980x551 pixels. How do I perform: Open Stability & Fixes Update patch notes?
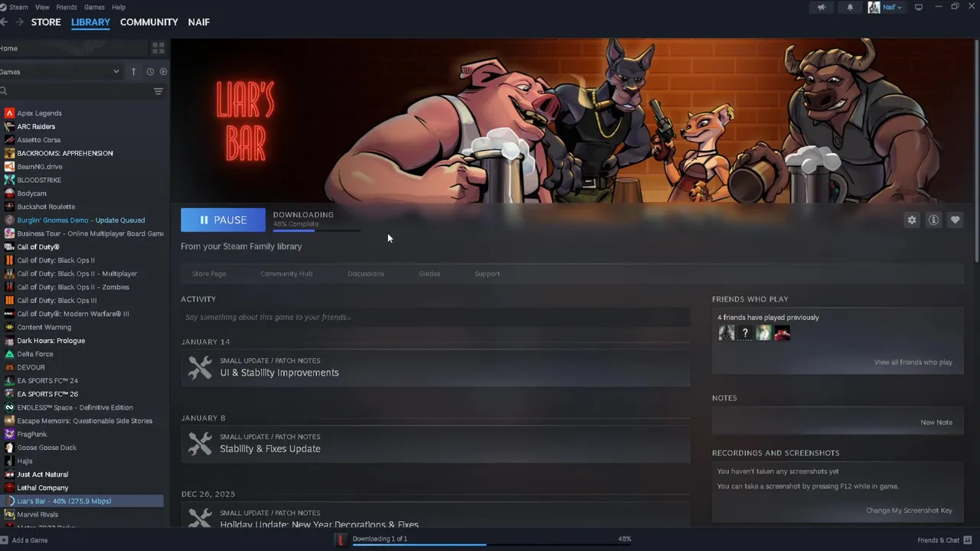(x=270, y=448)
